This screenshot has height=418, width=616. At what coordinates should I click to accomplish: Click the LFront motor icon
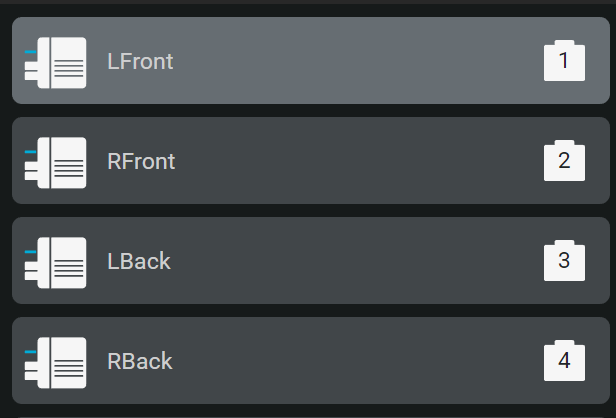[x=55, y=63]
